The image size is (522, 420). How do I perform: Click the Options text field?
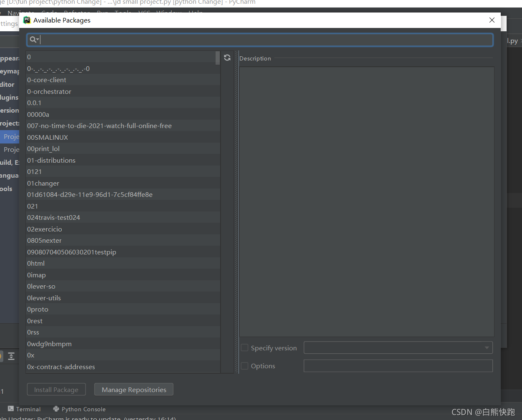coord(398,366)
